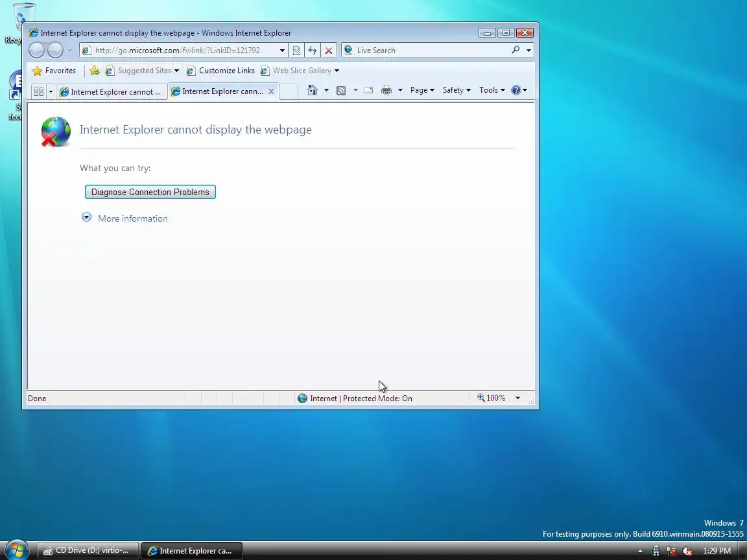
Task: Close the active tab with X
Action: point(271,91)
